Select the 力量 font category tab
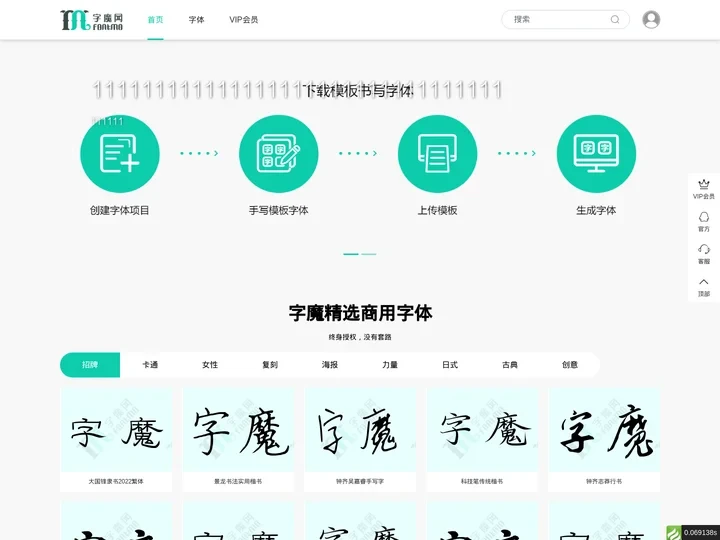Viewport: 720px width, 540px height. (x=390, y=365)
